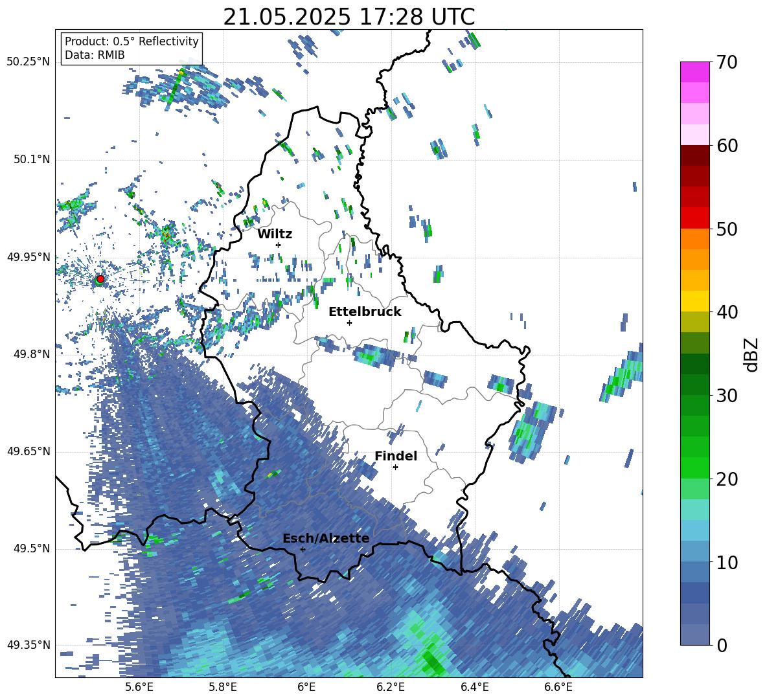Click the colorbar 50 tick label
The width and height of the screenshot is (767, 700).
click(727, 229)
